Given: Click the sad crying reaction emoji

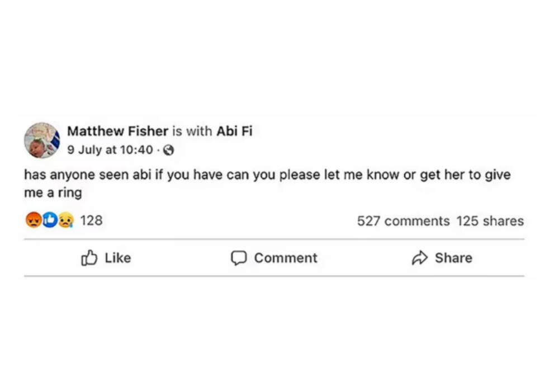Looking at the screenshot, I should 66,220.
